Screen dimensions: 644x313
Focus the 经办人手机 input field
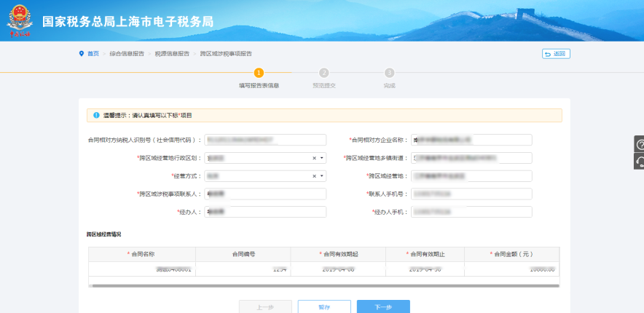pyautogui.click(x=471, y=212)
